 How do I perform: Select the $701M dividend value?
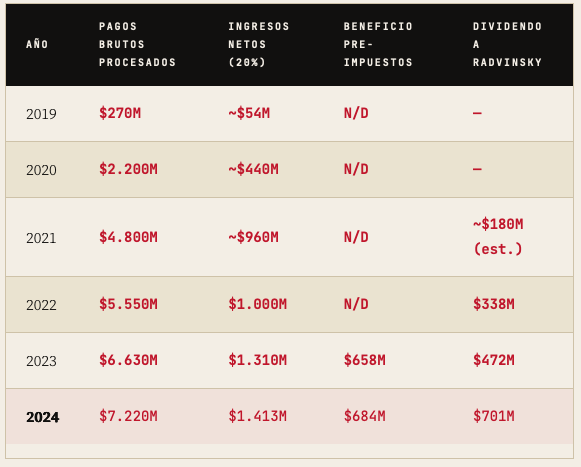[x=494, y=416]
